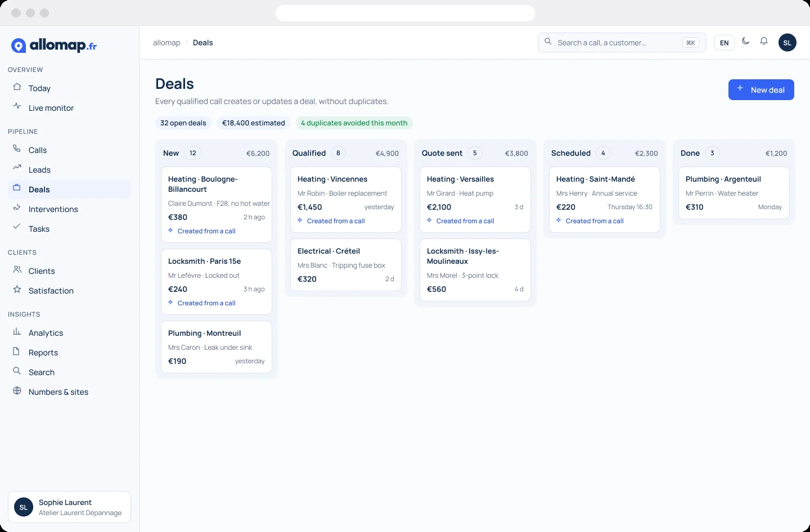Open Satisfaction in the sidebar
Screen dimensions: 810x532
coord(69,291)
